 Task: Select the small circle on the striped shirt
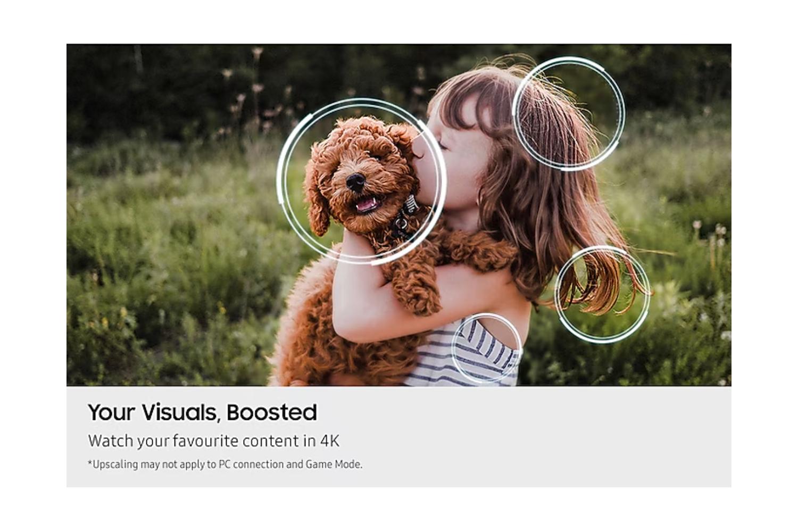tap(486, 348)
